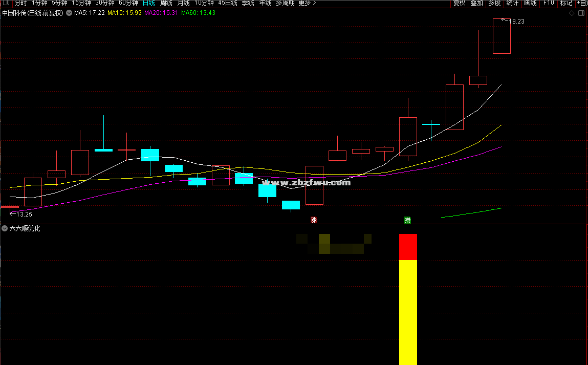This screenshot has width=588, height=365.
Task: Expand the 六六顺优化 indicator dropdown
Action: pos(5,228)
